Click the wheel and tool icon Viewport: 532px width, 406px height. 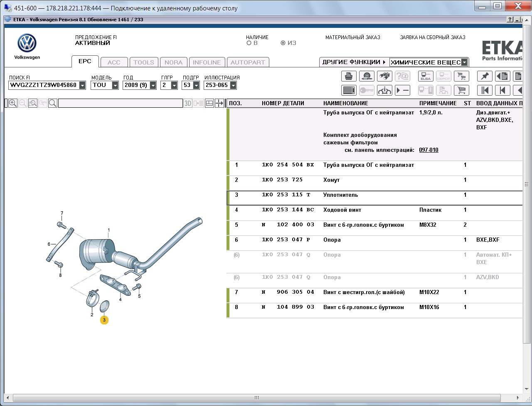pyautogui.click(x=367, y=76)
